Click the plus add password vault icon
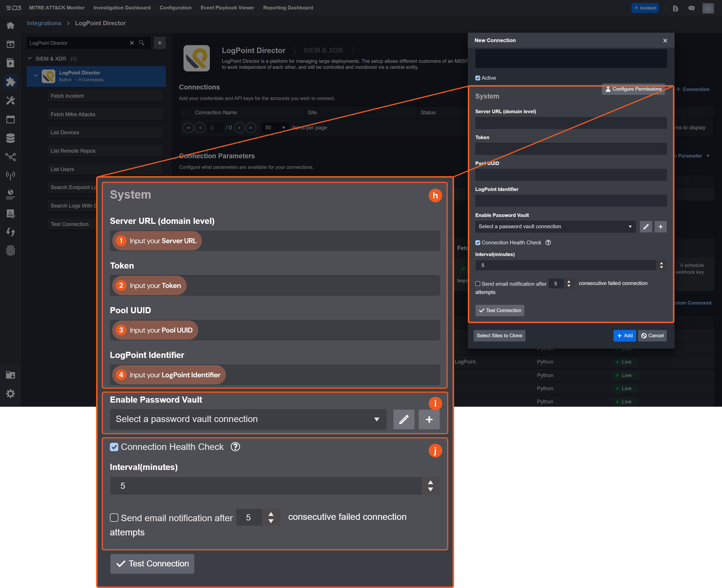The image size is (722, 588). tap(660, 227)
